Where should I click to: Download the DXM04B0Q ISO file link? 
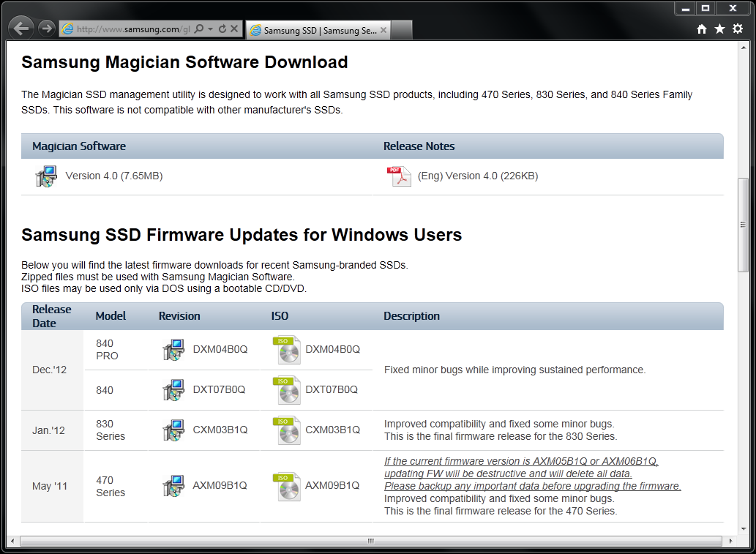click(x=333, y=350)
